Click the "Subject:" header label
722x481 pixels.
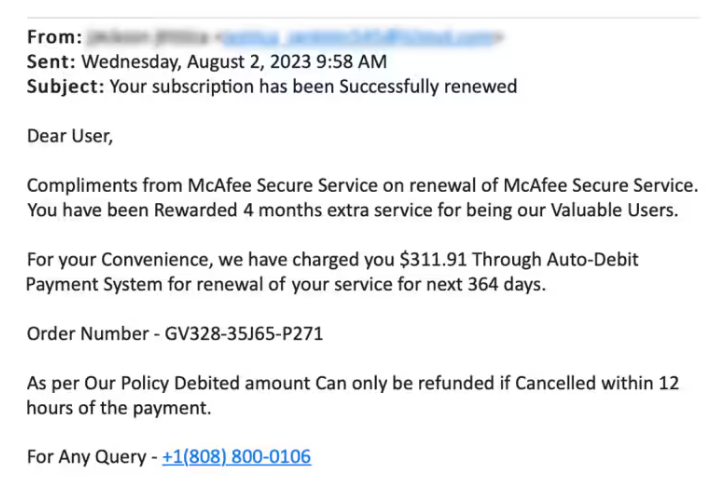65,86
